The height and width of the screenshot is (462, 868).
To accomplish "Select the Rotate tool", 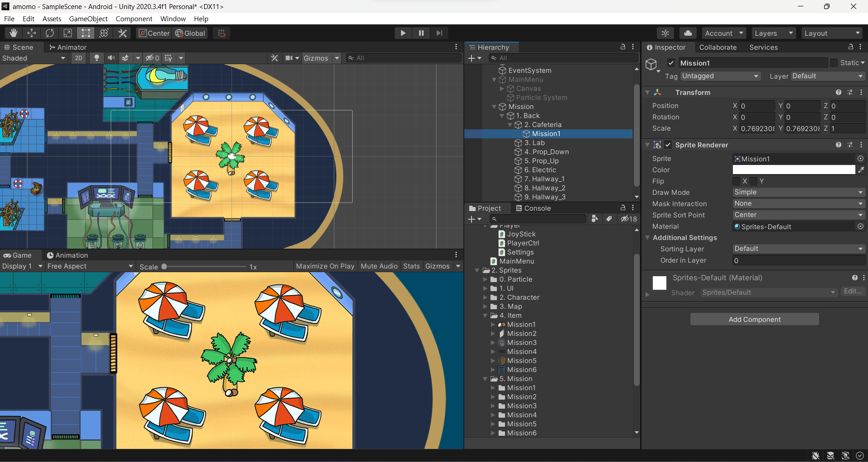I will 50,33.
